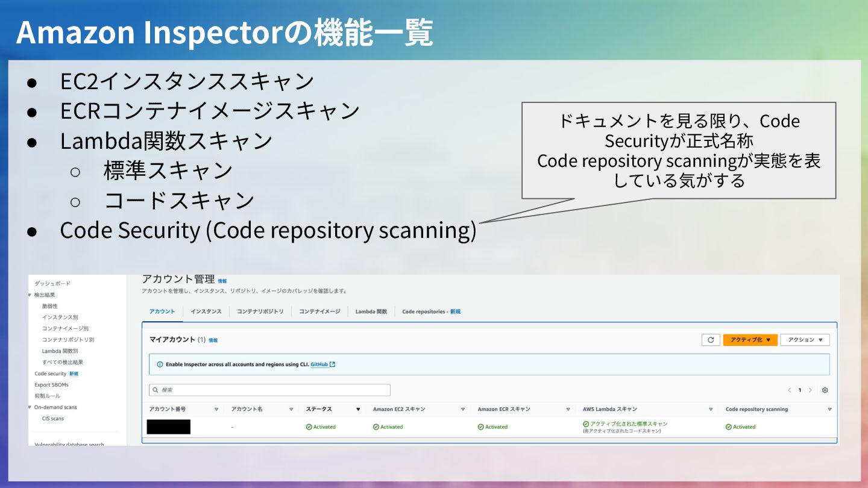Go to previous page of accounts table
Viewport: 868px width, 488px height.
pyautogui.click(x=790, y=390)
